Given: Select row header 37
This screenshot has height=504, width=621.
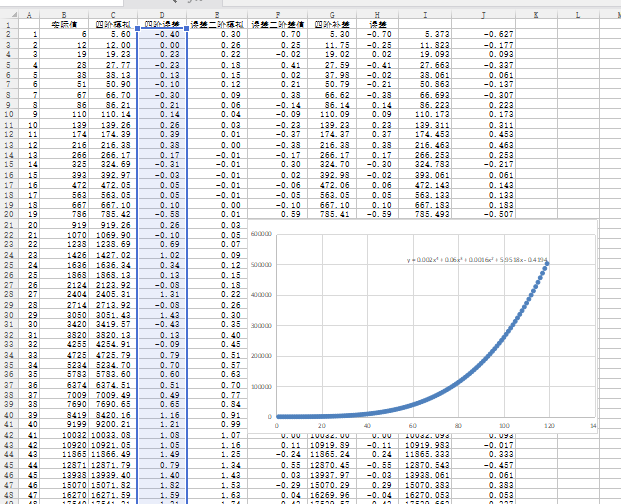Looking at the screenshot, I should [9, 385].
